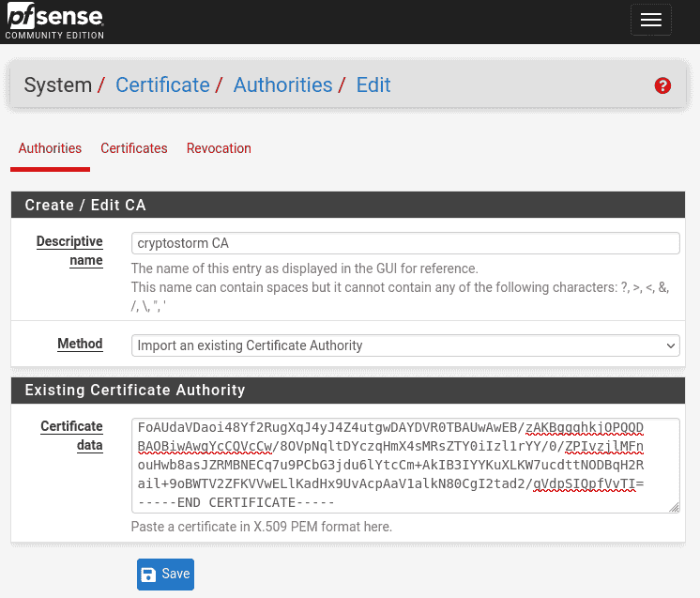
Task: Click the Certificate data label
Action: (72, 436)
